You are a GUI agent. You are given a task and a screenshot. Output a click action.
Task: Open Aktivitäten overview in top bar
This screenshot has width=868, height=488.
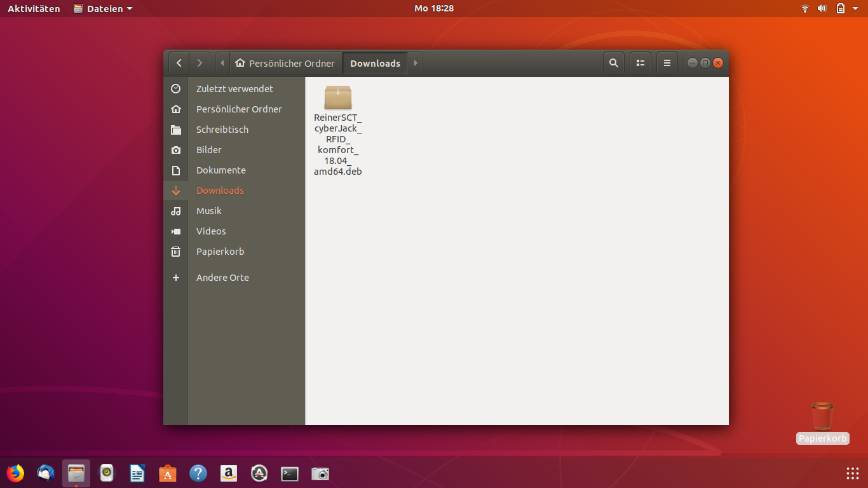(34, 8)
